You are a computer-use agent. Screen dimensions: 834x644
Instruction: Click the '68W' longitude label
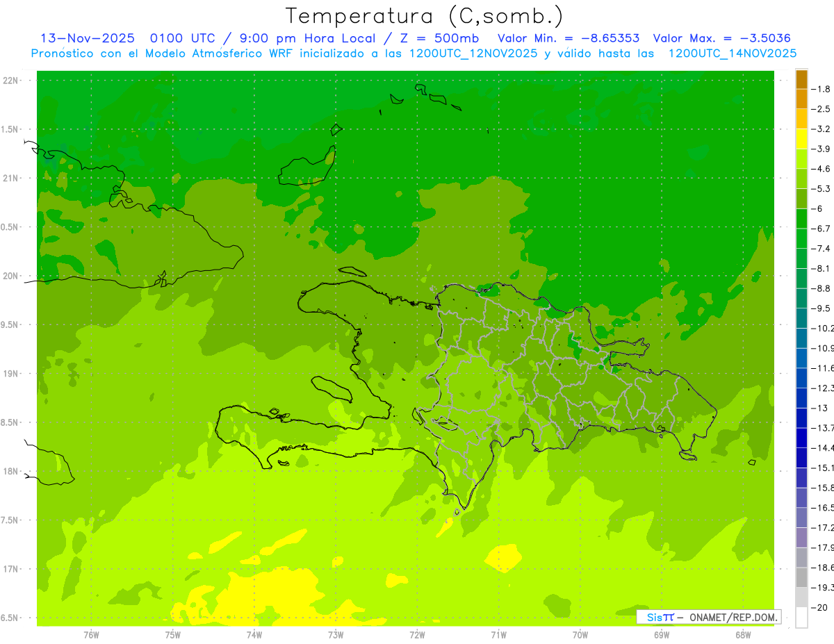(743, 634)
